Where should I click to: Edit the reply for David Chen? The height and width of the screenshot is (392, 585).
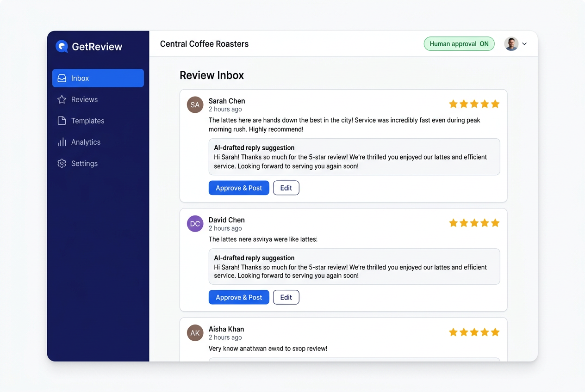click(286, 297)
